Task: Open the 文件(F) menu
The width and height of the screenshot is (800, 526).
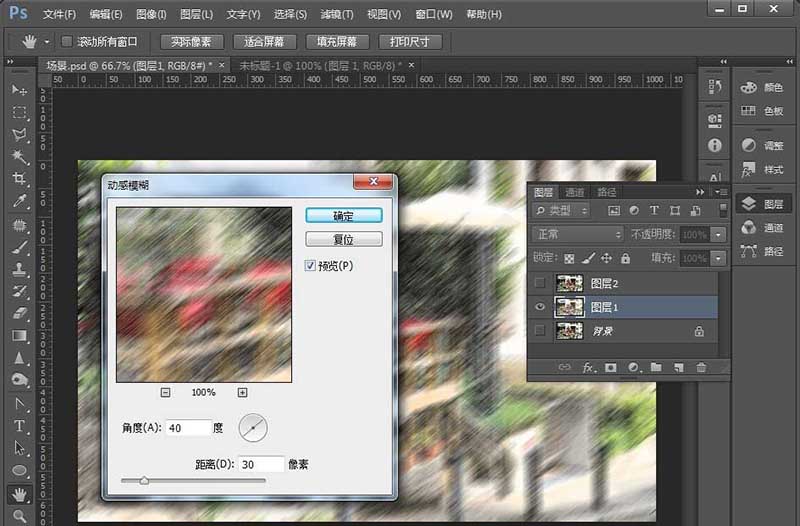Action: (59, 14)
